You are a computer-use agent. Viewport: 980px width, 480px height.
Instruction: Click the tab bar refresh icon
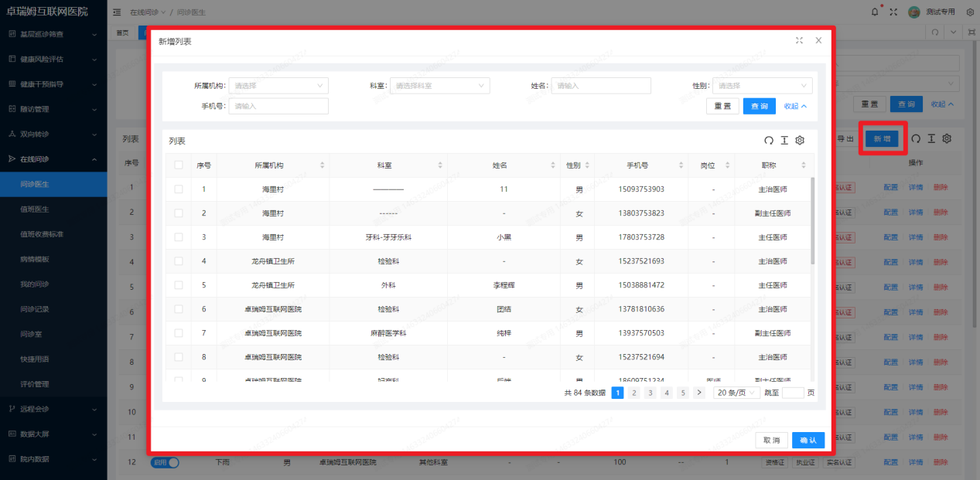tap(936, 32)
